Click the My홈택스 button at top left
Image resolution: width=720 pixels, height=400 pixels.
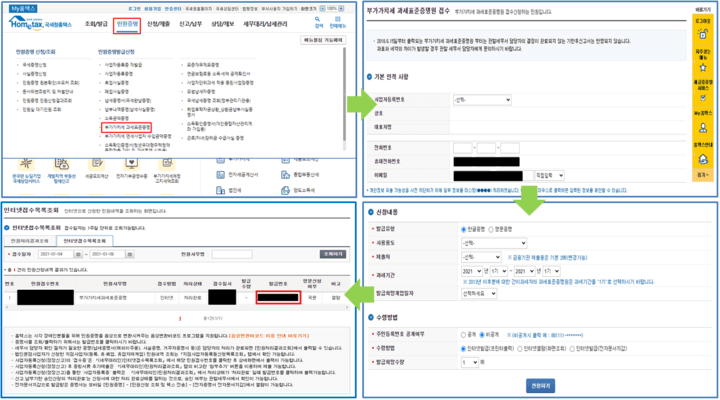[x=23, y=8]
